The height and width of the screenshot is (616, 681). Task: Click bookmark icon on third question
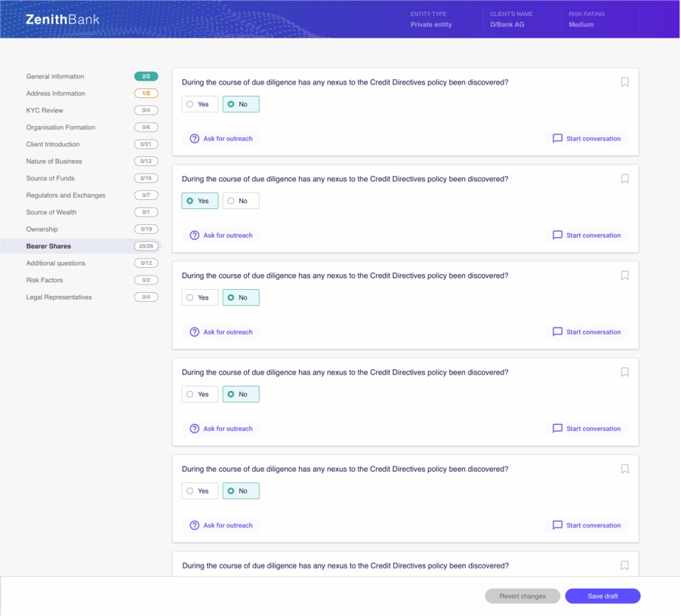(624, 276)
